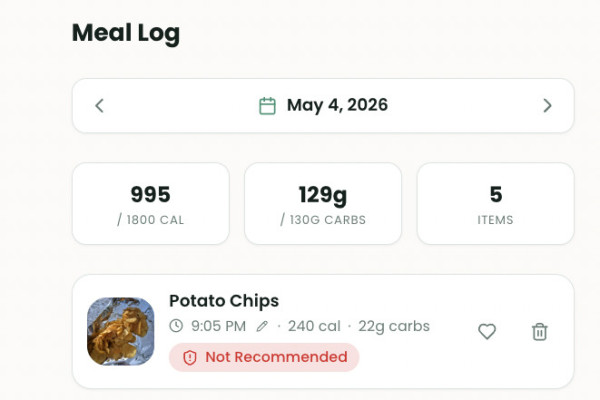
Task: Select the 5 ITEMS summary card
Action: coord(496,204)
